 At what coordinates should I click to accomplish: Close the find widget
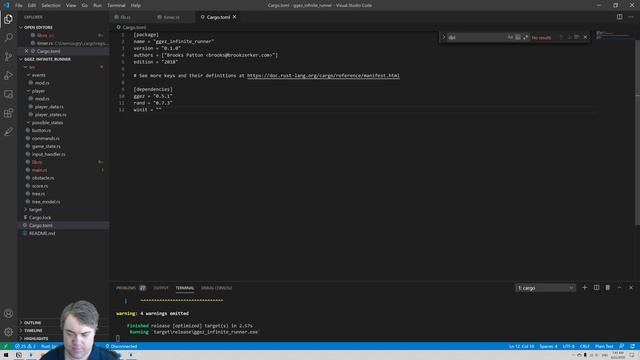point(585,37)
